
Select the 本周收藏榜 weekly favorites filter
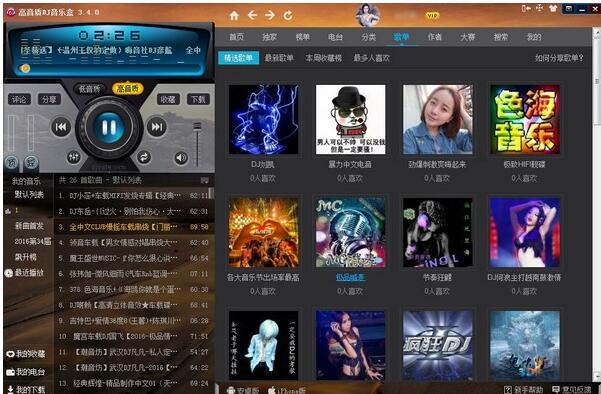(x=323, y=58)
